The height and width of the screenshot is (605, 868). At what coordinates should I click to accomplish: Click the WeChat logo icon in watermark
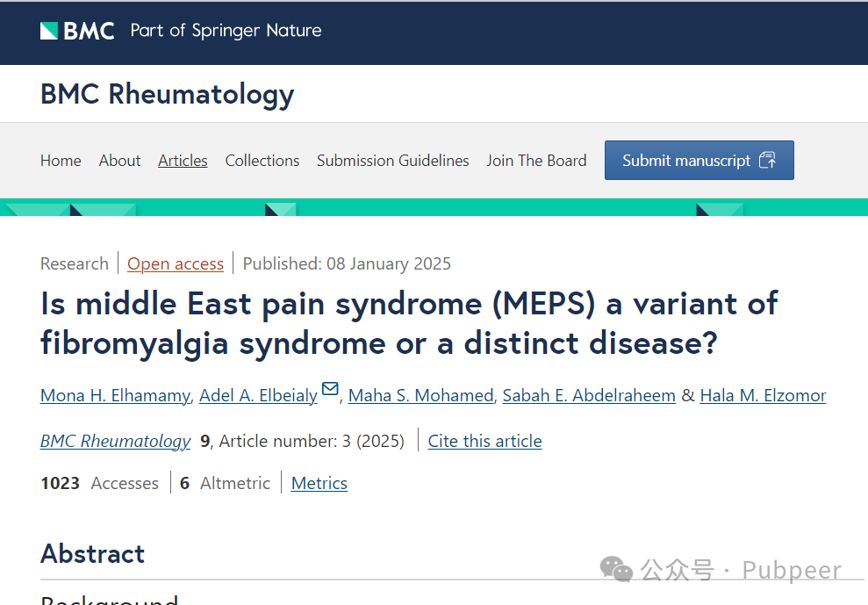coord(616,570)
